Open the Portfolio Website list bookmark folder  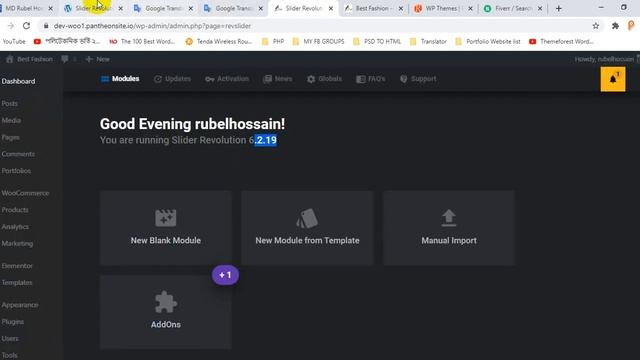tap(488, 41)
